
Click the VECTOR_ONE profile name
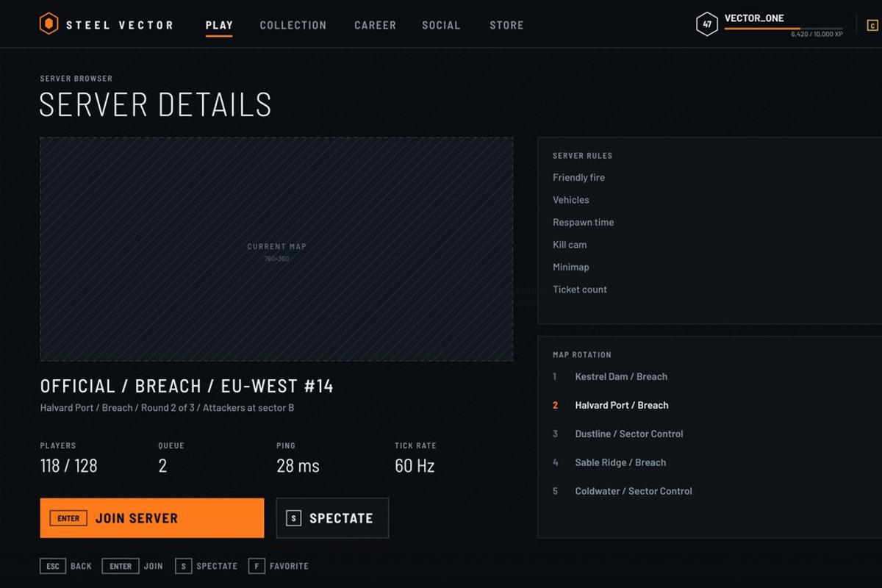tap(754, 18)
